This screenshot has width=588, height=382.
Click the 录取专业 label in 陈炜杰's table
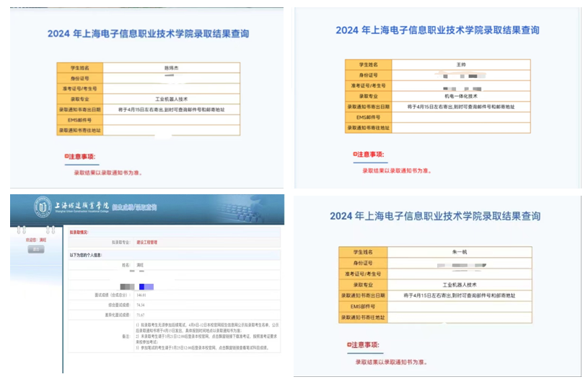(80, 99)
